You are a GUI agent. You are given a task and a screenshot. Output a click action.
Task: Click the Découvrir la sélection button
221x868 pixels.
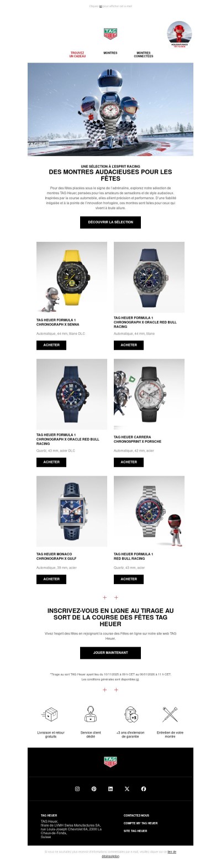110,222
